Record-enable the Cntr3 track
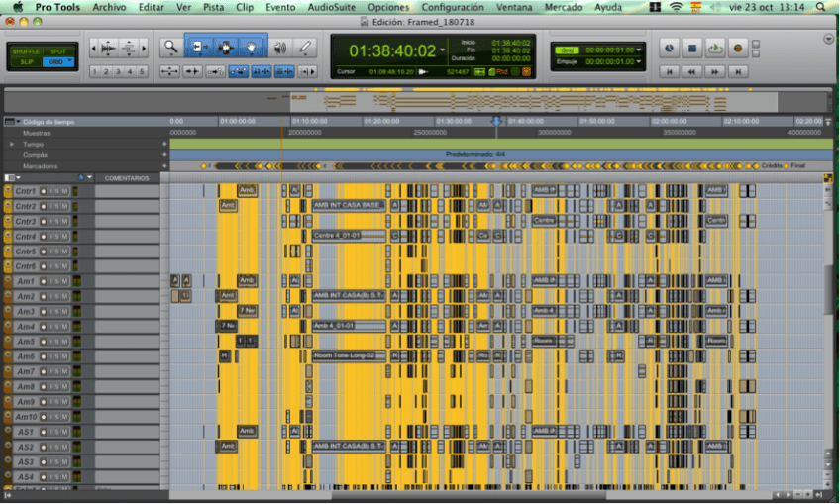 pos(45,221)
